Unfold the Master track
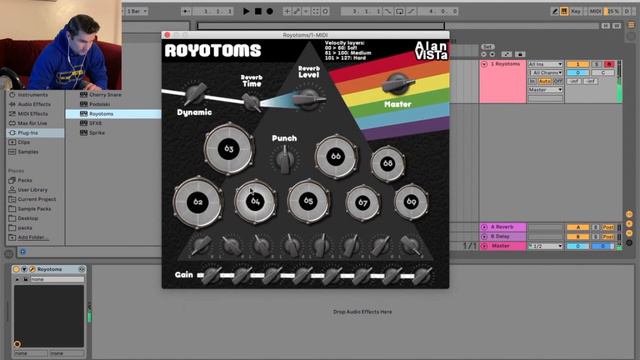This screenshot has width=640, height=360. pos(484,246)
